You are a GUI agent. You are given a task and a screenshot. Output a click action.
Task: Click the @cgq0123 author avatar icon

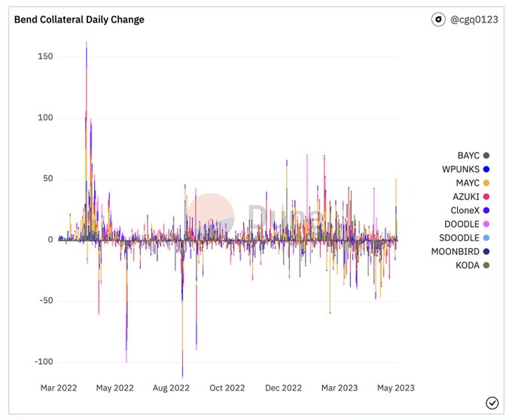(438, 20)
